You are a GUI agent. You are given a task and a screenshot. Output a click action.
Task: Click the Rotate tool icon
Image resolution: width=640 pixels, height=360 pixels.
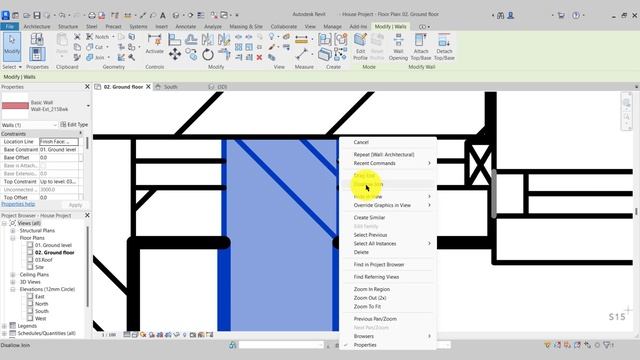(208, 54)
